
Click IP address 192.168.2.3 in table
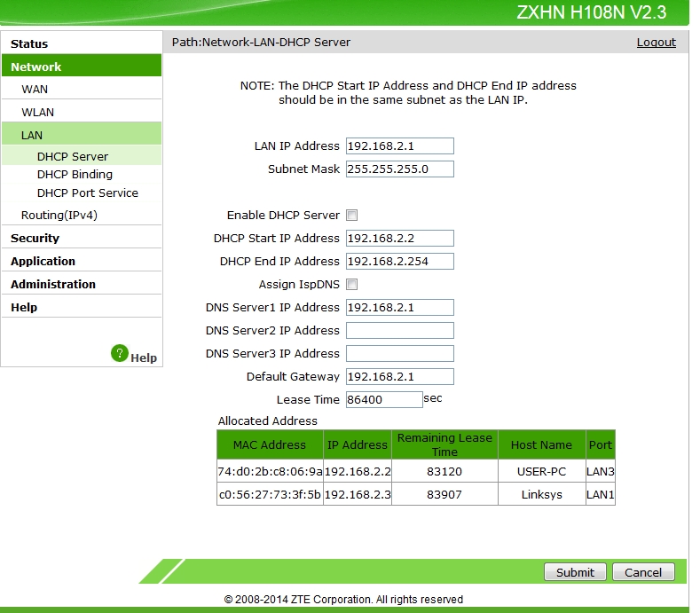pyautogui.click(x=358, y=494)
